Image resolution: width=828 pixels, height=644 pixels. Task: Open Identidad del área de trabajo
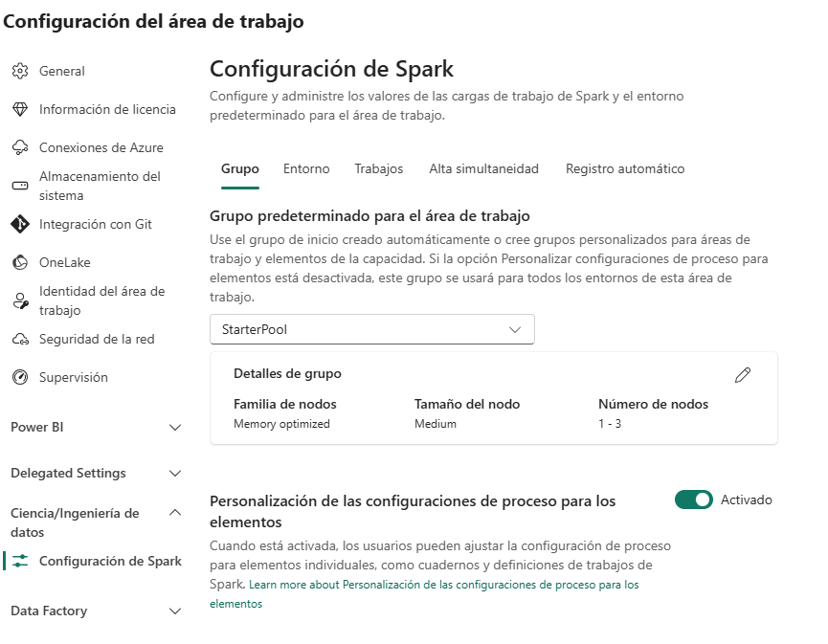(20, 300)
